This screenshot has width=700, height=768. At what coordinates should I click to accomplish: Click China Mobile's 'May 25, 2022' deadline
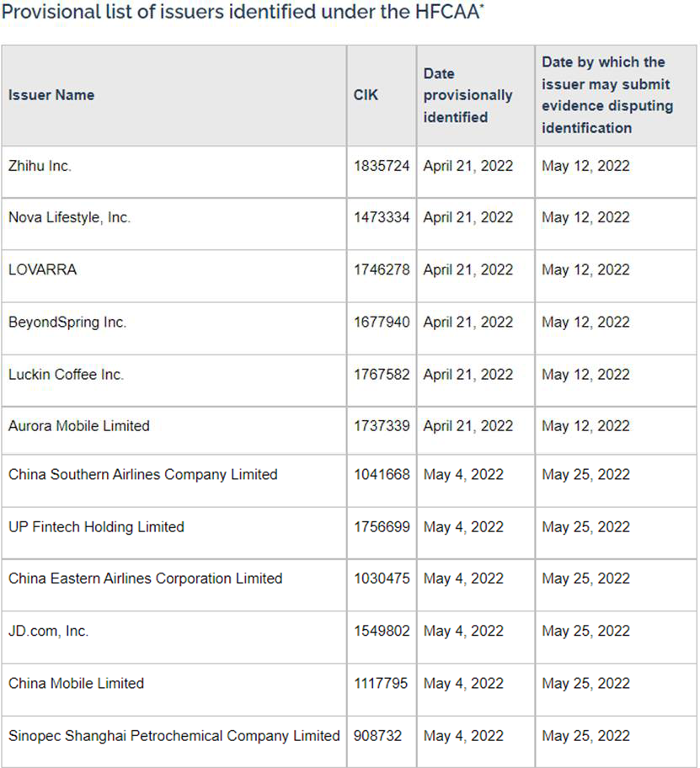(x=586, y=684)
